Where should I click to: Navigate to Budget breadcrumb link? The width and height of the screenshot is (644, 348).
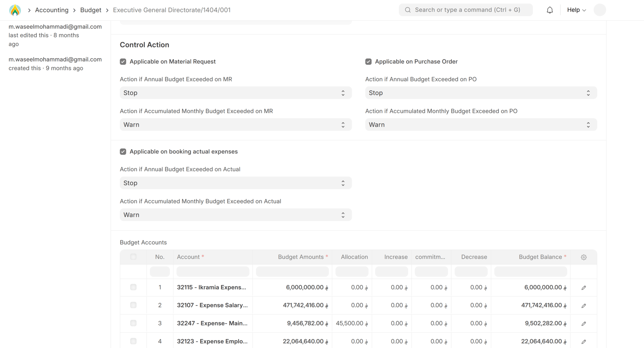click(x=91, y=10)
